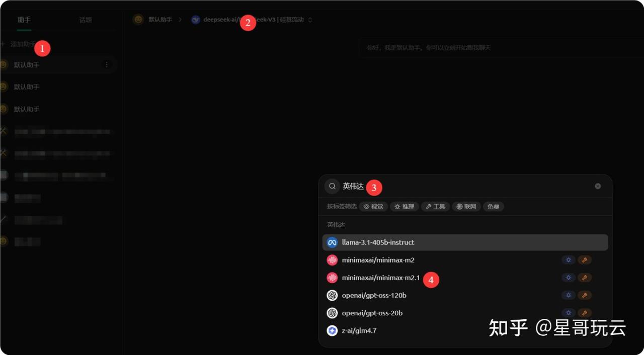The height and width of the screenshot is (355, 644).
Task: Click the plus icon to add assistant
Action: (x=3, y=44)
